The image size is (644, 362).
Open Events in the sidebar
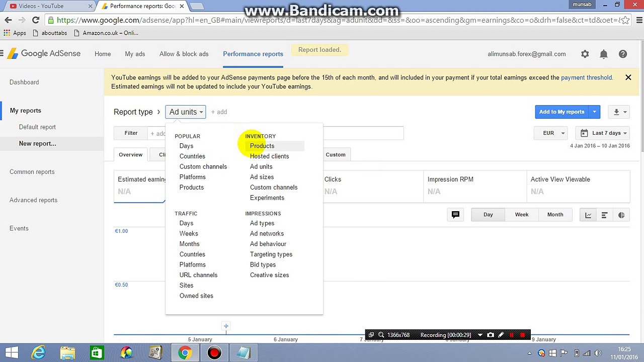19,228
